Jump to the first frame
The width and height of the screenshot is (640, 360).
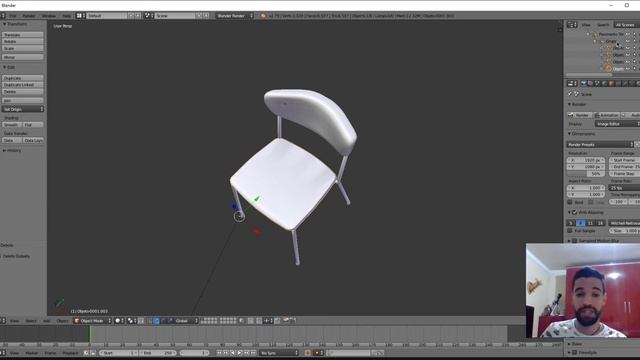pos(219,353)
